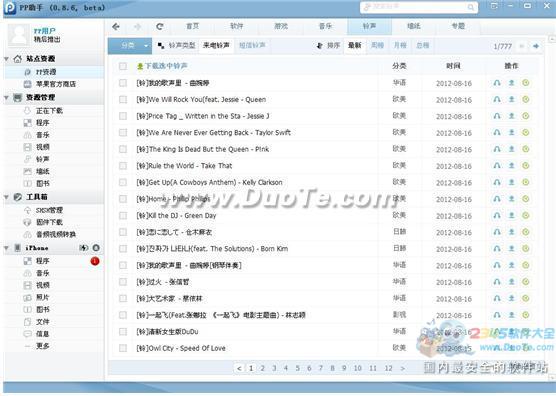Go to next page with blue arrow
Viewport: 556px width, 396px height.
coord(536,46)
